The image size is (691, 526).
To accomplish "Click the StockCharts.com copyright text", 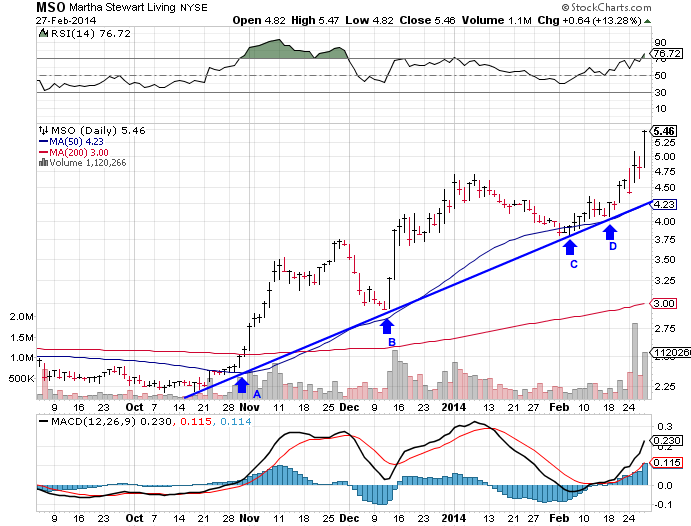I will coord(606,7).
